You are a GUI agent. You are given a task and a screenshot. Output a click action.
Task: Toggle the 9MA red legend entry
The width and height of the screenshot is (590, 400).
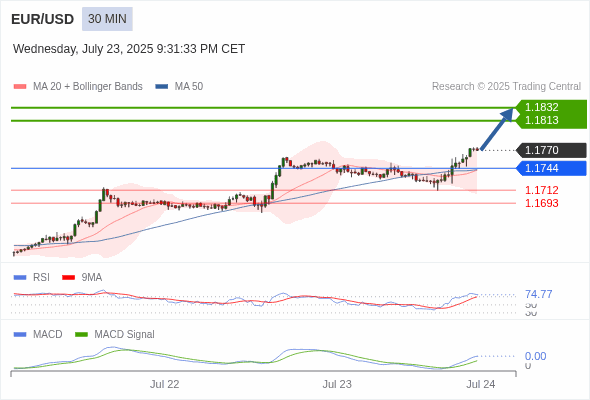pyautogui.click(x=82, y=277)
